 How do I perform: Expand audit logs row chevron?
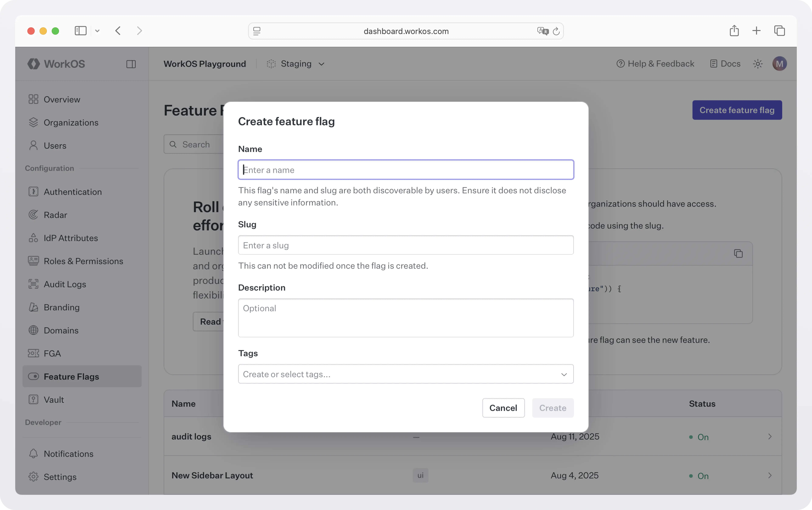click(x=770, y=436)
